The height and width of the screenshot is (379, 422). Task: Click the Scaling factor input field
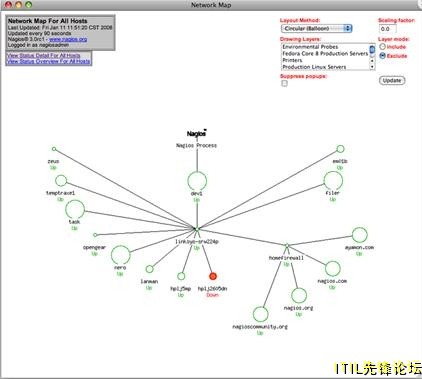[x=388, y=29]
